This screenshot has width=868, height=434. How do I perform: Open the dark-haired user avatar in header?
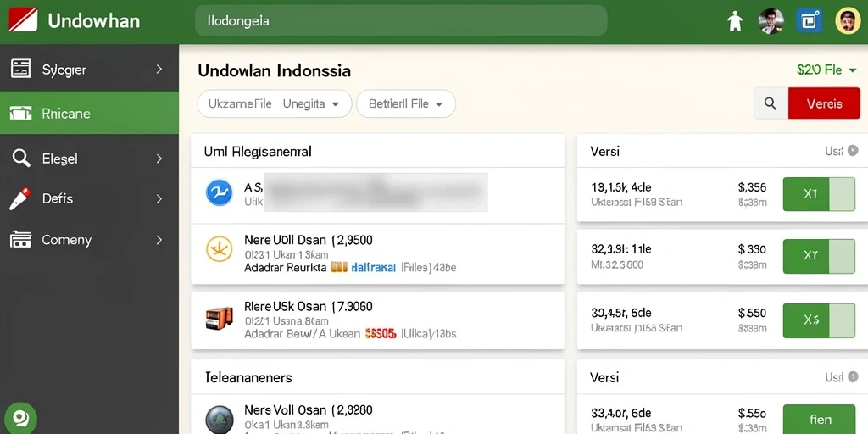tap(771, 21)
